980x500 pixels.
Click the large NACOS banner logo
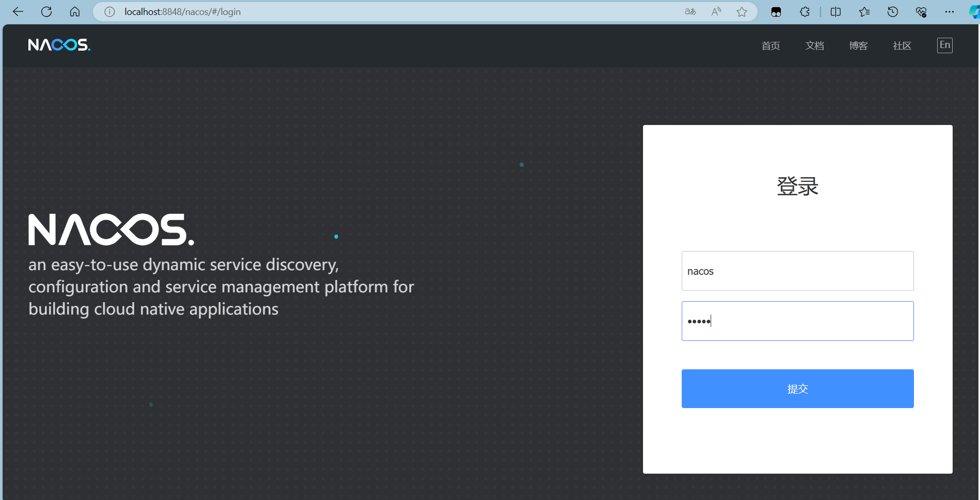111,230
